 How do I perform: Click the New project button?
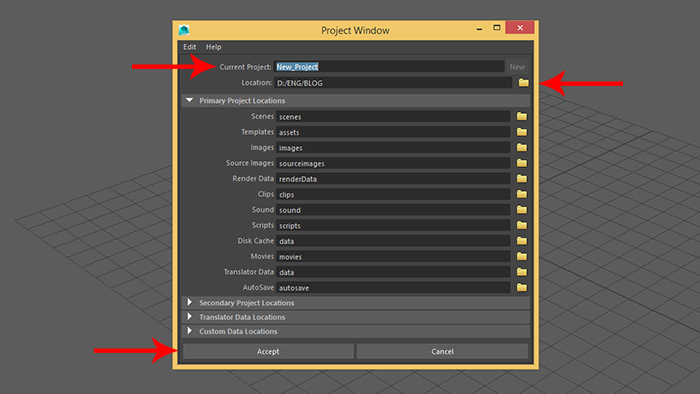517,67
